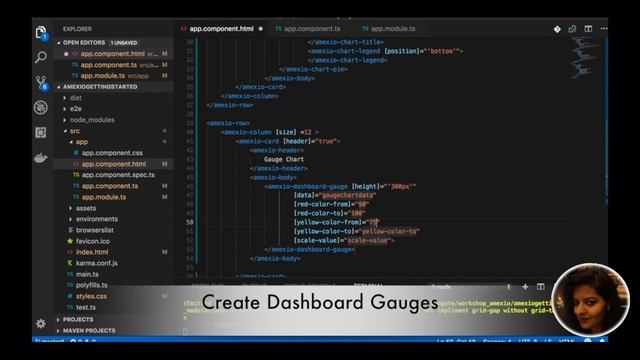Viewport: 640px width, 360px height.
Task: Click the presenter webcam thumbnail
Action: 590,300
